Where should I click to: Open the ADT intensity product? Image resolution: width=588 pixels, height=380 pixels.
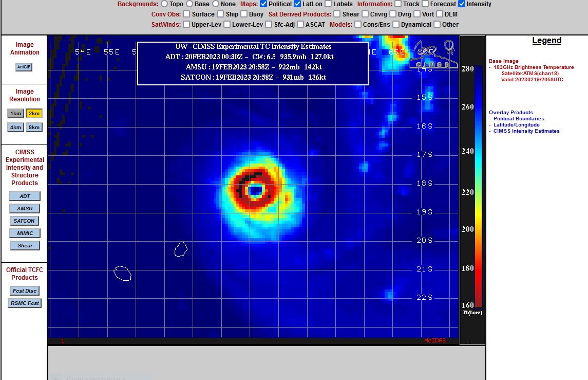coord(25,196)
